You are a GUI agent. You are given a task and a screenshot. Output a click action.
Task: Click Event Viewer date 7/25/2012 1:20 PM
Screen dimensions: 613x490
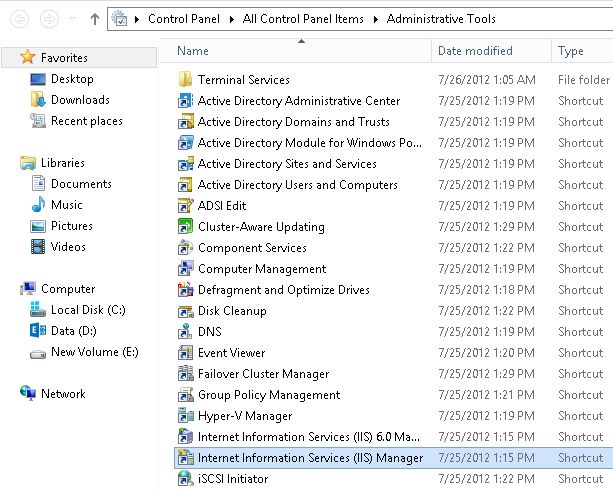[486, 353]
